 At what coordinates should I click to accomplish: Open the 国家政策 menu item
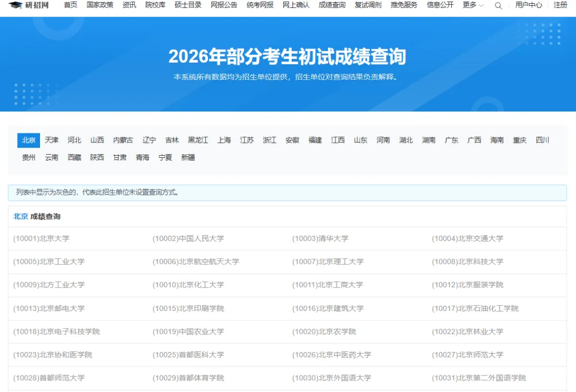coord(100,5)
